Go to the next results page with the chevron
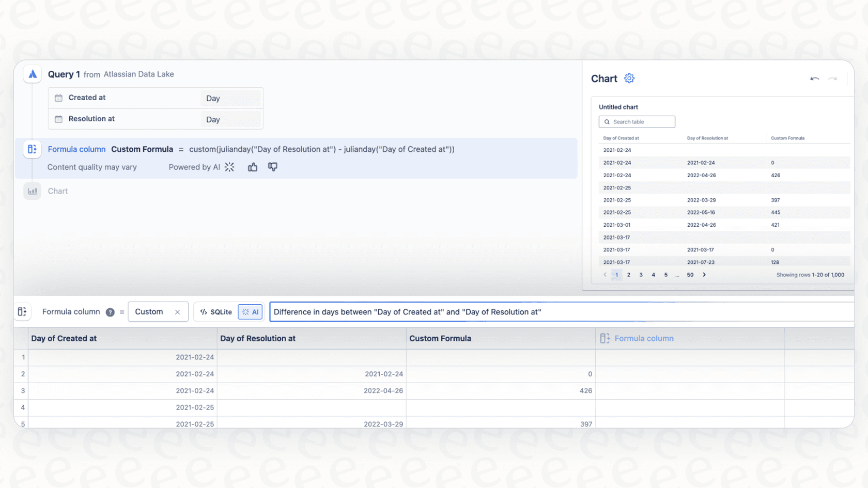 704,275
